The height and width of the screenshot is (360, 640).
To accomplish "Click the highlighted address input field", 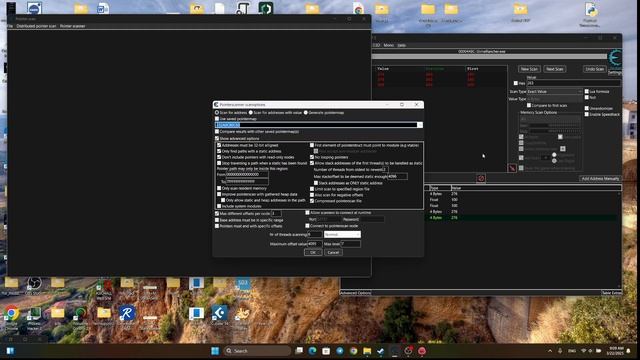I will 316,125.
